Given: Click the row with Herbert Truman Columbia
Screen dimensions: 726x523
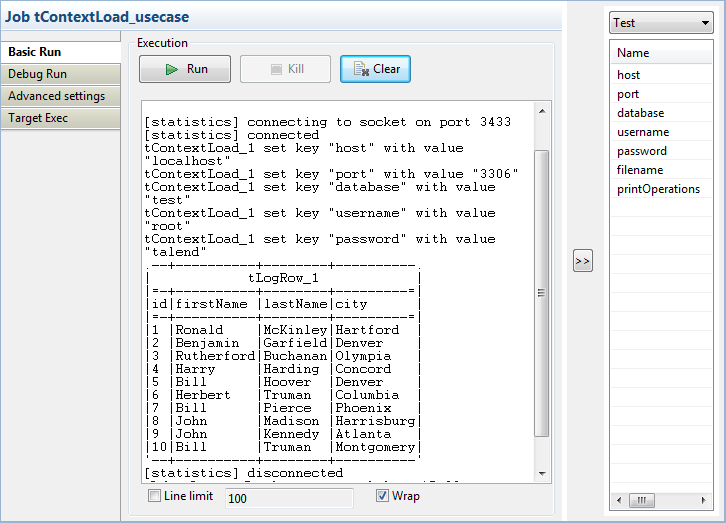Looking at the screenshot, I should [283, 395].
